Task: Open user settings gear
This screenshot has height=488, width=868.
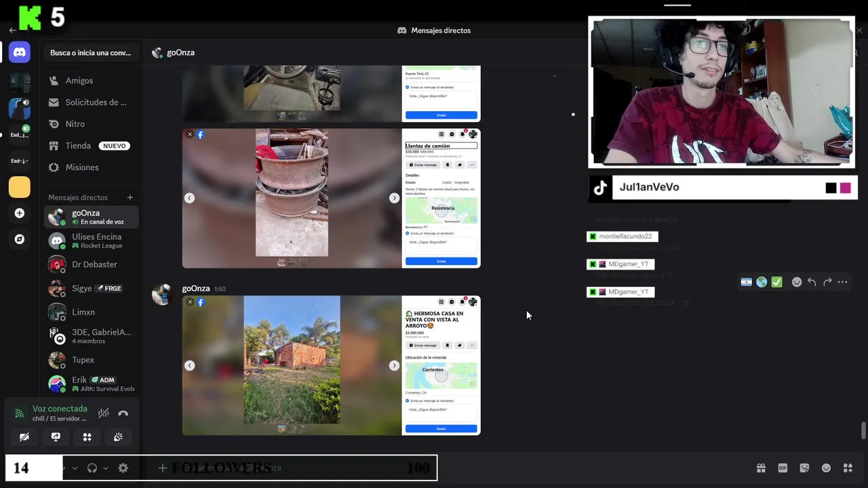Action: [x=123, y=468]
